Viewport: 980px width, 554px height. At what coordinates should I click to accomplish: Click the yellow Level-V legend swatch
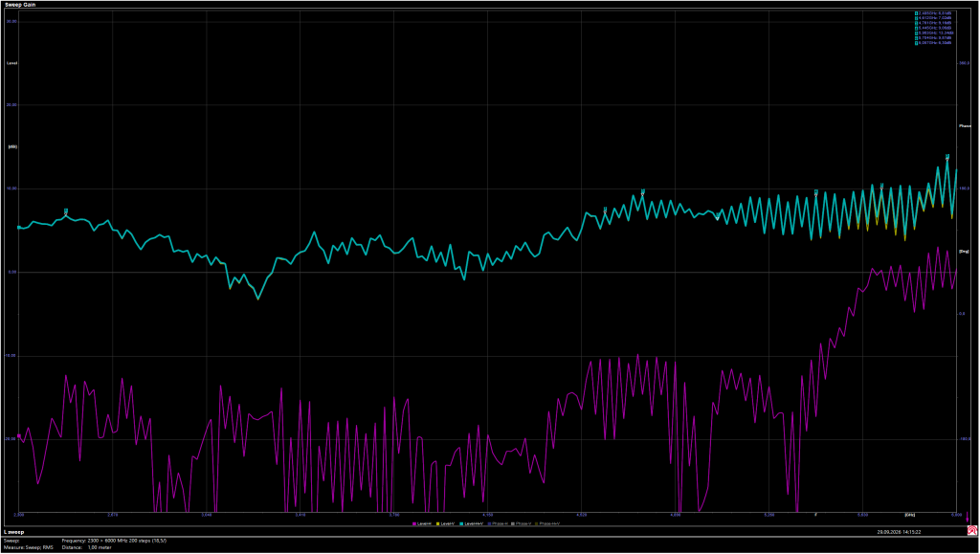(437, 523)
